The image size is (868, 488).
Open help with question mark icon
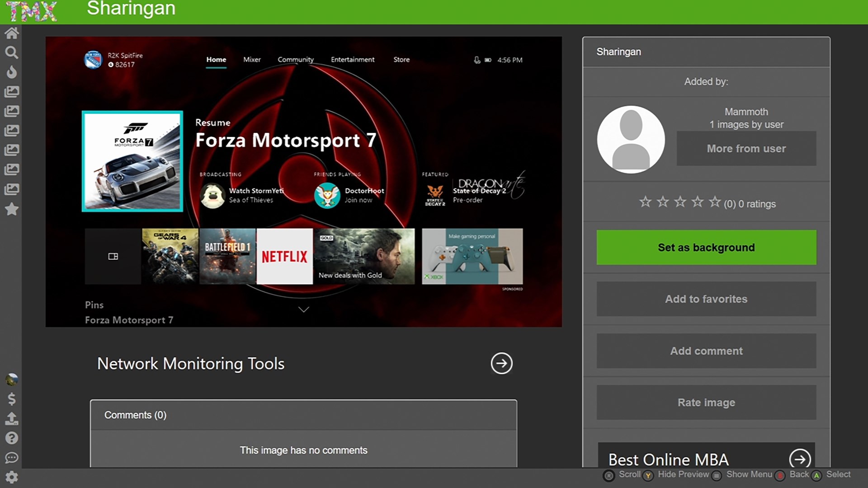(x=11, y=438)
